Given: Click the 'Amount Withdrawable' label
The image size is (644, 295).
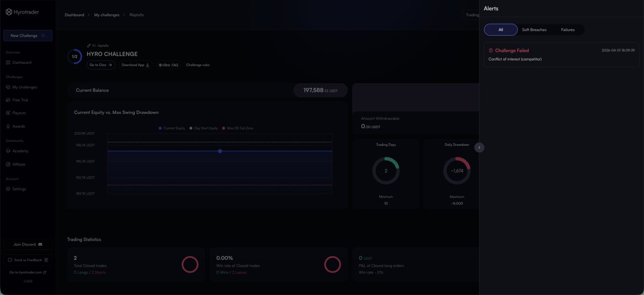Looking at the screenshot, I should coord(380,118).
